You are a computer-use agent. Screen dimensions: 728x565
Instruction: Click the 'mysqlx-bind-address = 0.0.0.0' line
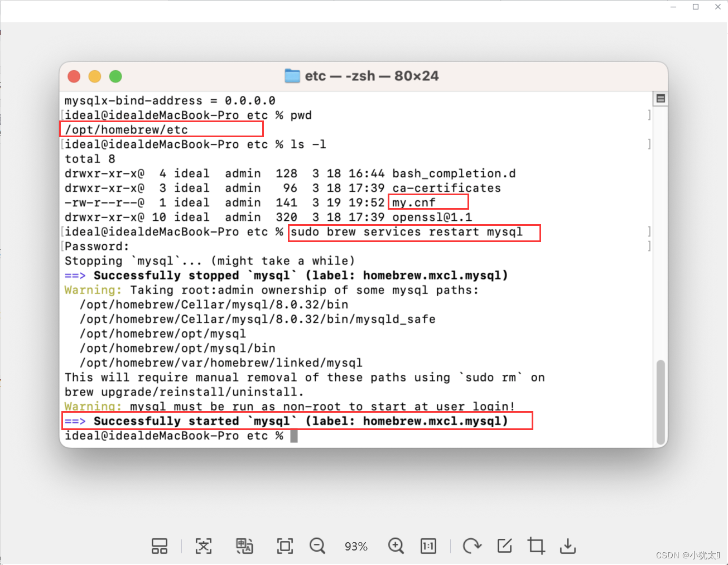pyautogui.click(x=170, y=101)
